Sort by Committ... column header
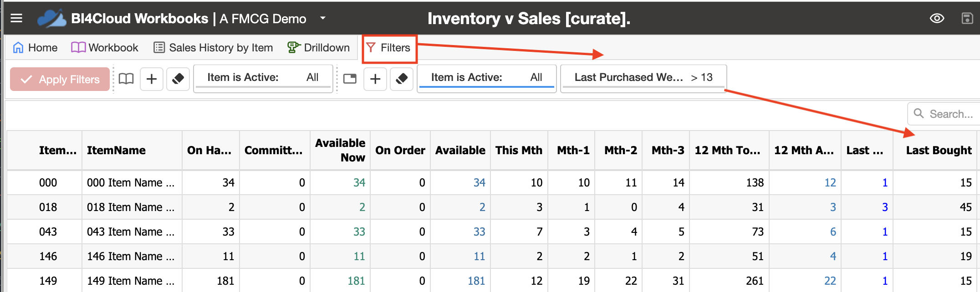 coord(275,151)
